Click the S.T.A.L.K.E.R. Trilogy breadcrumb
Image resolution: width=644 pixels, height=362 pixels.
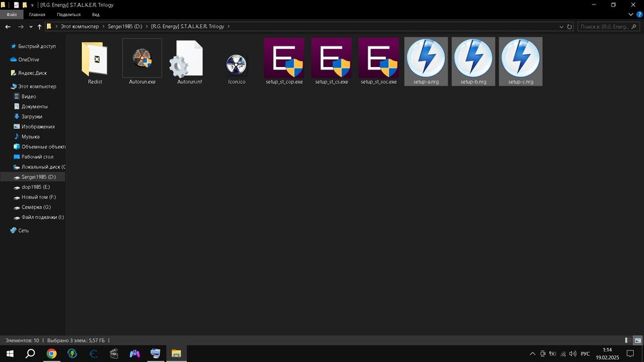pyautogui.click(x=187, y=26)
